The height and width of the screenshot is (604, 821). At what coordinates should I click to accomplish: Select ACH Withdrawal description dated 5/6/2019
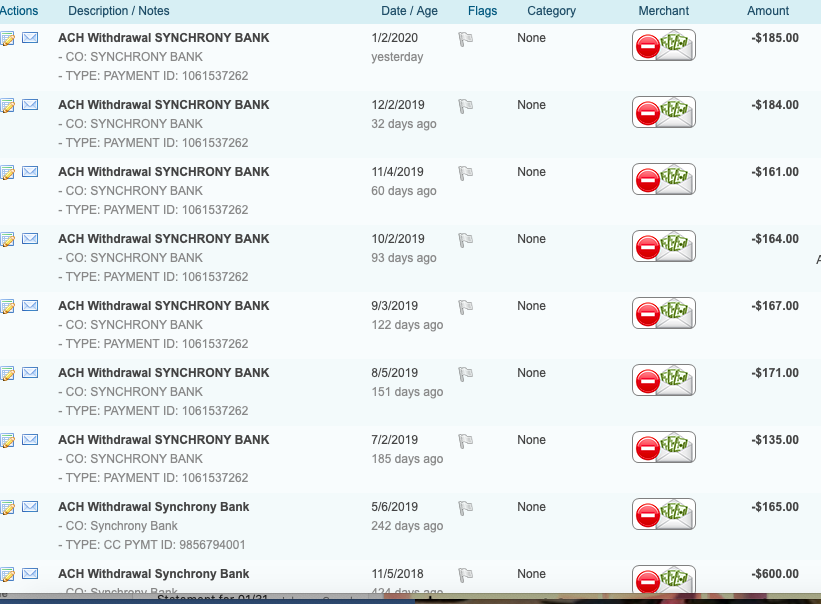[x=153, y=507]
